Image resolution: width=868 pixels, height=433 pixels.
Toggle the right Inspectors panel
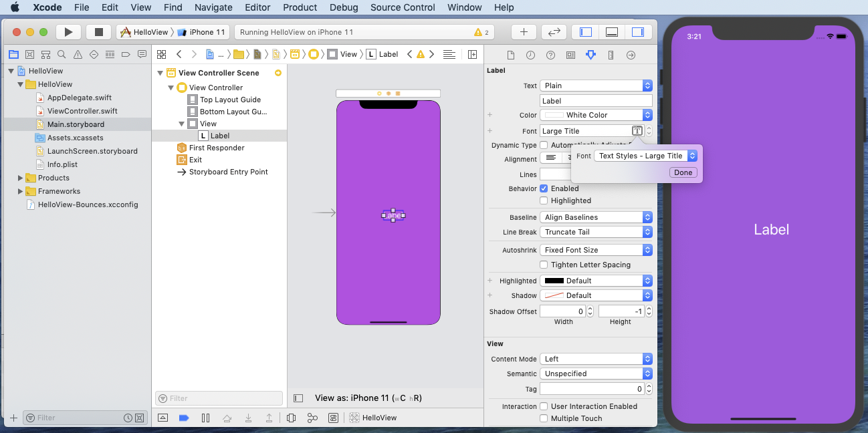[637, 32]
